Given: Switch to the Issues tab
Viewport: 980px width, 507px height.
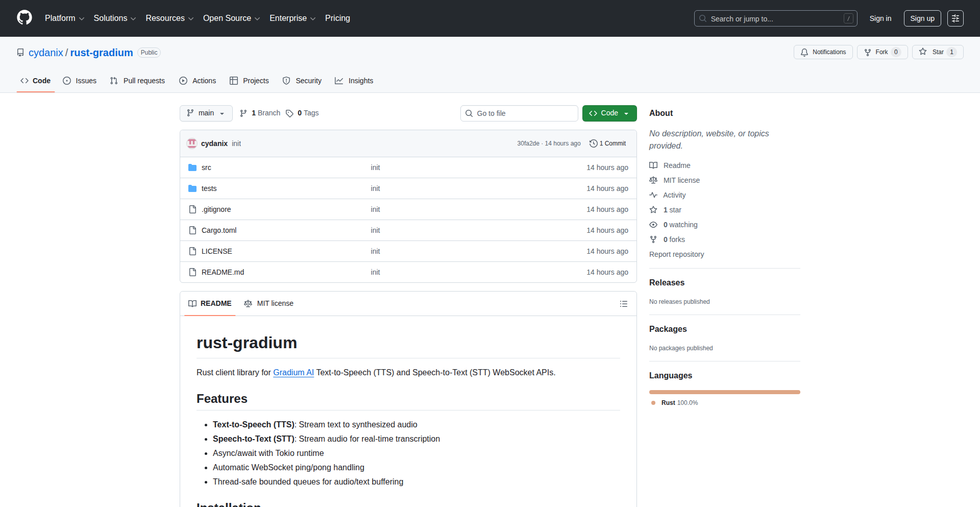Looking at the screenshot, I should (80, 81).
